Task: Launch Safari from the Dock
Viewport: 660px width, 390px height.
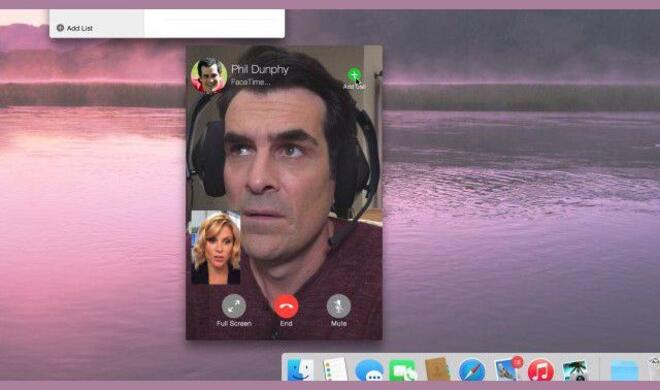Action: click(x=471, y=371)
